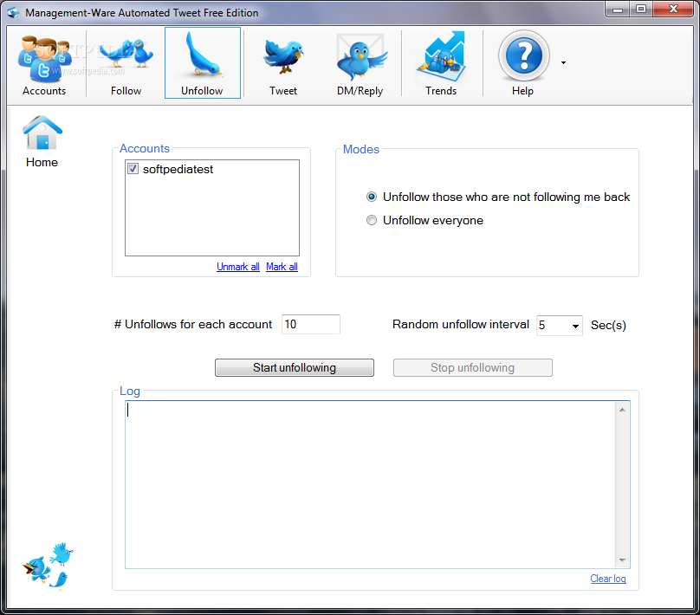Click the Unmark all link
Image resolution: width=700 pixels, height=615 pixels.
tap(238, 267)
